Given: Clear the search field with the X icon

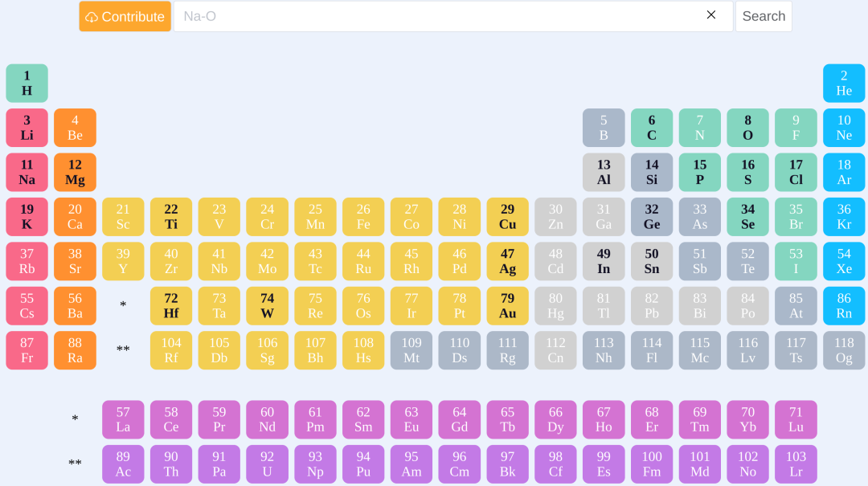Looking at the screenshot, I should click(x=711, y=15).
